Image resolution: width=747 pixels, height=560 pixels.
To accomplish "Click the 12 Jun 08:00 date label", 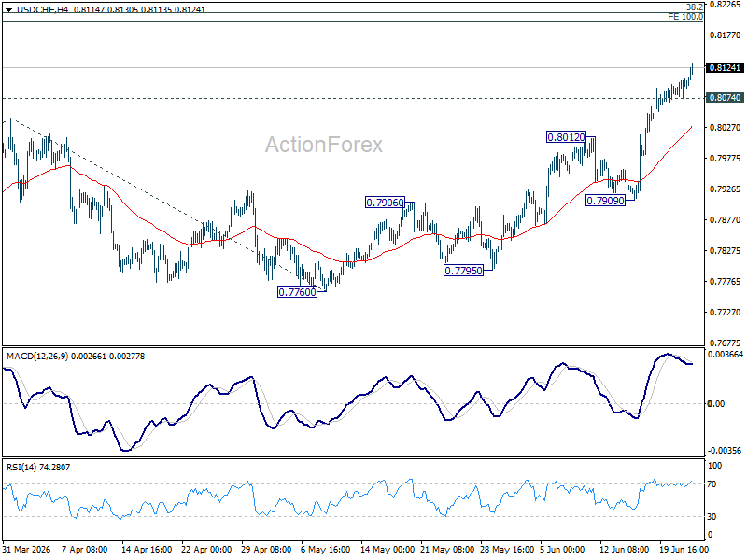I will pyautogui.click(x=624, y=550).
